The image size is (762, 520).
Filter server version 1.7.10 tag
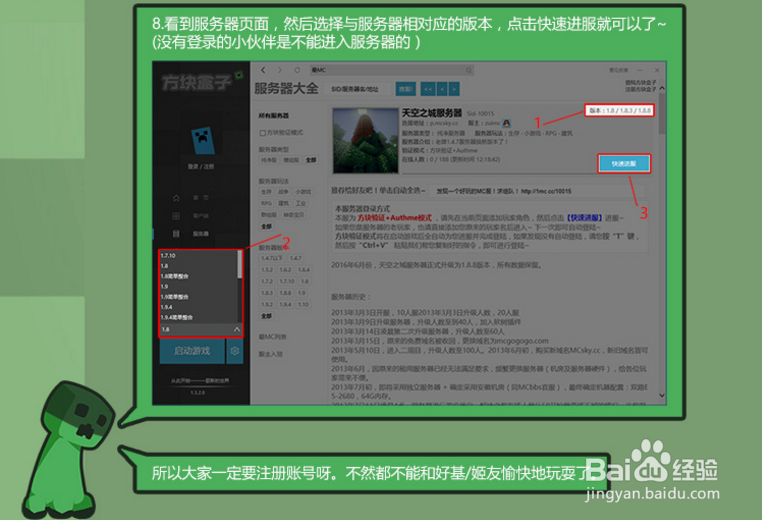coord(287,281)
